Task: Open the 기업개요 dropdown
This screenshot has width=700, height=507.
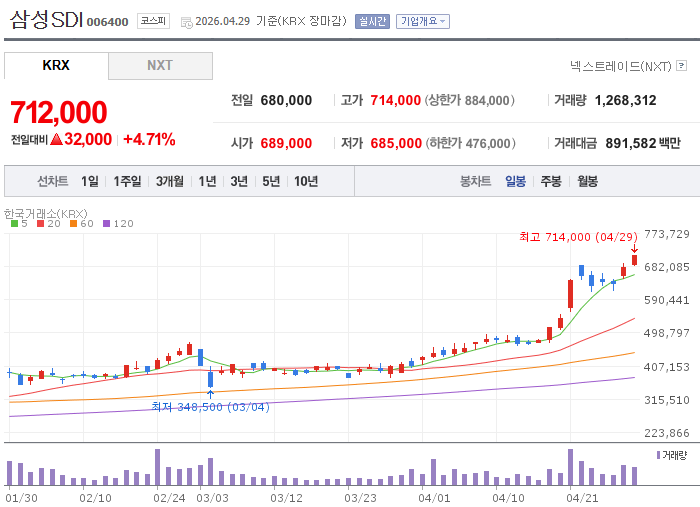Action: point(423,21)
